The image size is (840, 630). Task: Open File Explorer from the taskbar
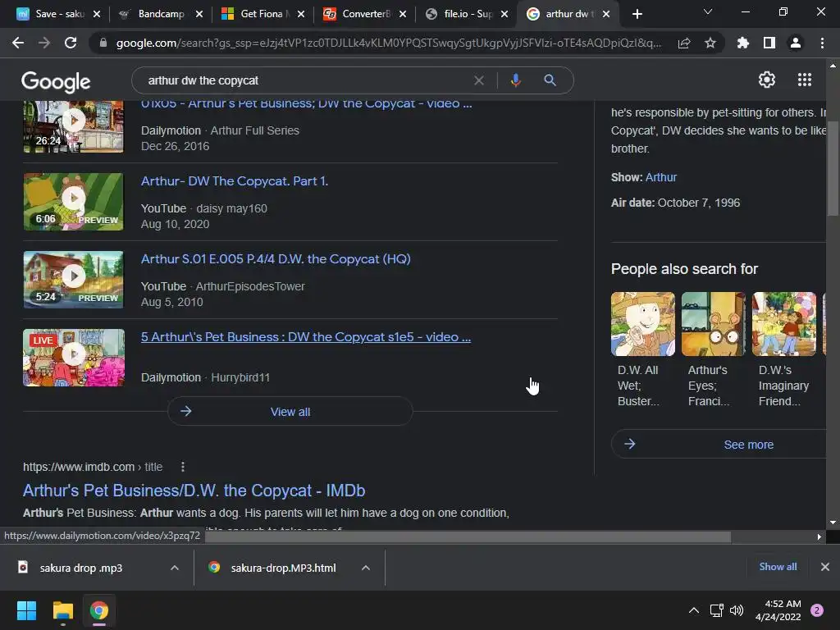click(62, 610)
